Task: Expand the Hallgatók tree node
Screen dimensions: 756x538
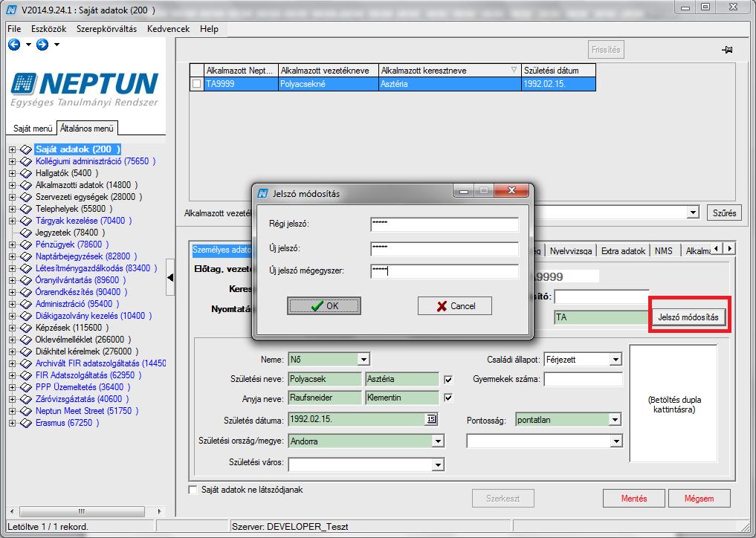Action: (12, 173)
